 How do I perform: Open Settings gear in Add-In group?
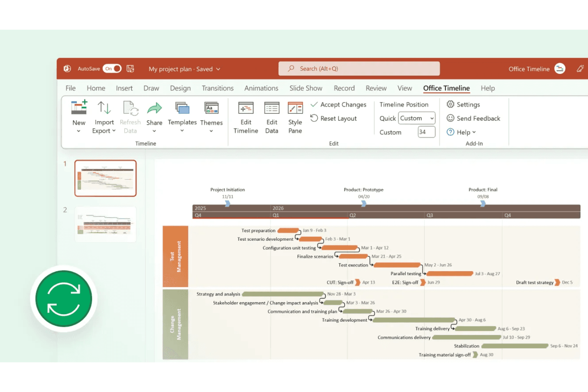click(x=451, y=104)
